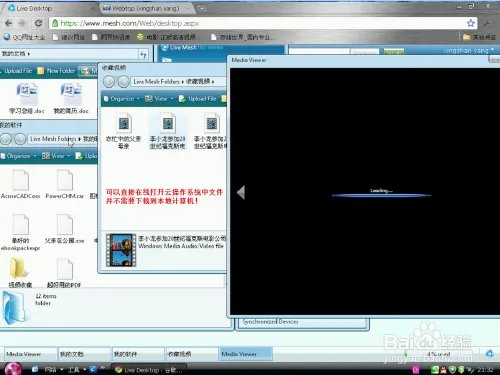Open the yellow 视频 folder icon
The width and height of the screenshot is (500, 375).
click(18, 268)
